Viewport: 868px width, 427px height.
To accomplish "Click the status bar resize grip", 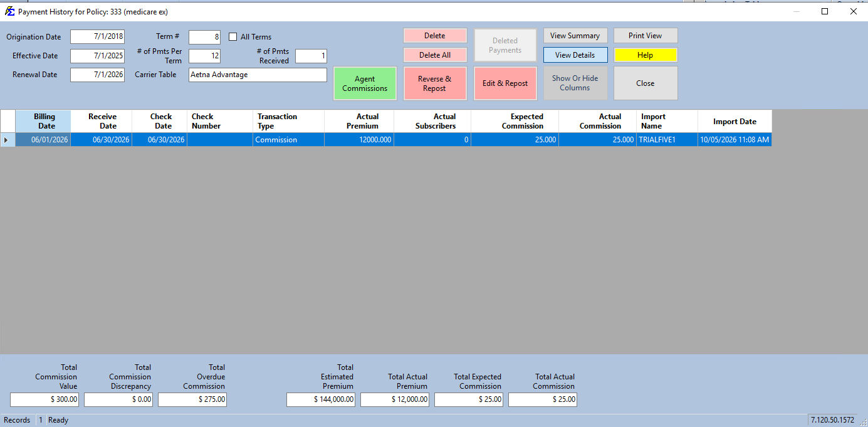I will click(863, 422).
